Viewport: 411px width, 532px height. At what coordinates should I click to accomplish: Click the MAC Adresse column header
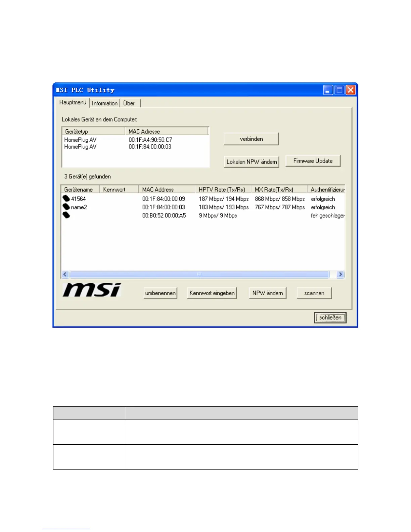[167, 131]
